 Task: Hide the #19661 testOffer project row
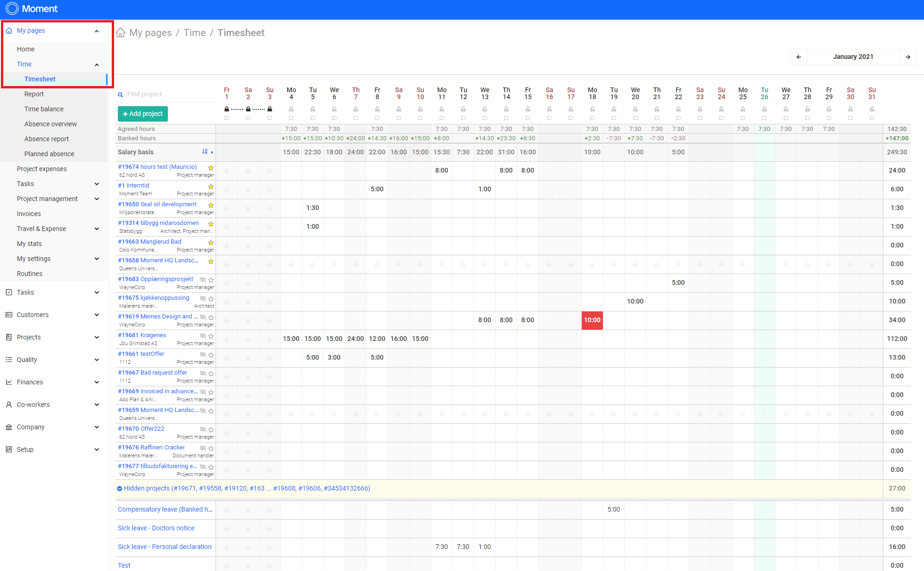pos(203,354)
